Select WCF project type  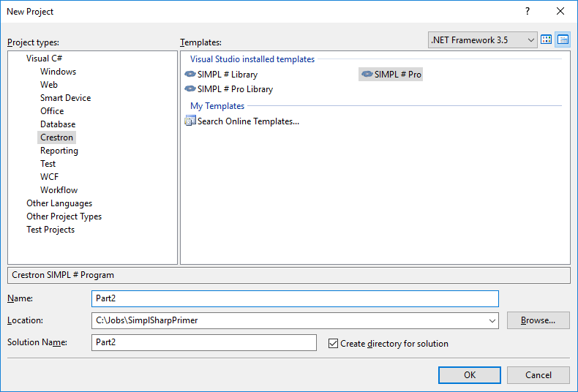coord(50,177)
